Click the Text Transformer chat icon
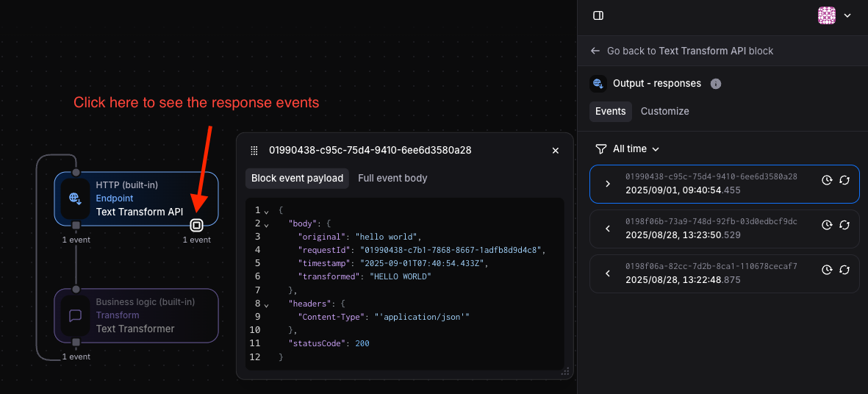This screenshot has width=868, height=394. (75, 315)
